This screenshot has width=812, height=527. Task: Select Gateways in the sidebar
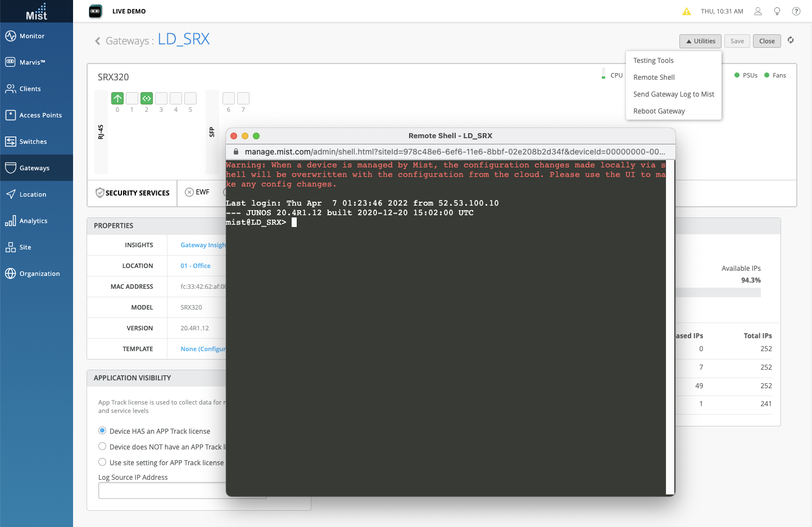(x=37, y=168)
